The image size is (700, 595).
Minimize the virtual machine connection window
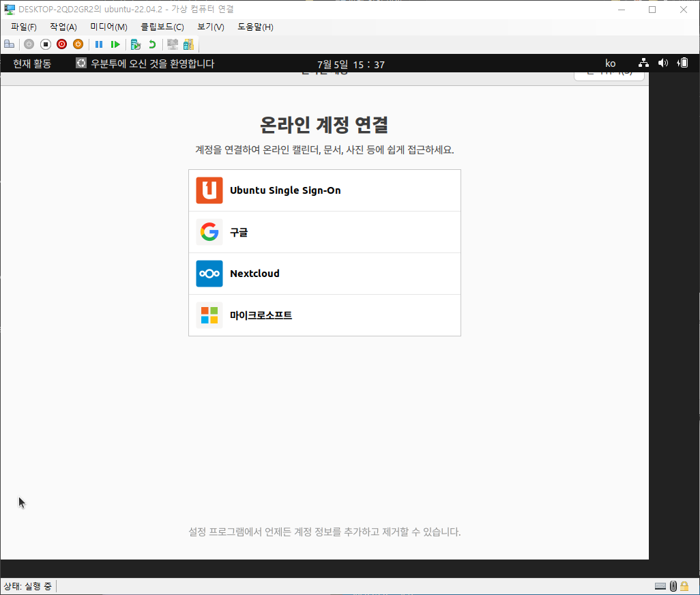tap(622, 10)
